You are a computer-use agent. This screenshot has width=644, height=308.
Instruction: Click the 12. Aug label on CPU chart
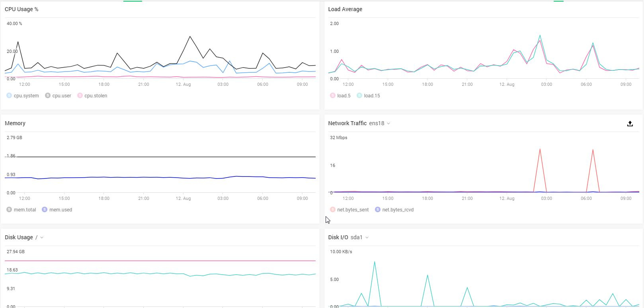point(183,85)
